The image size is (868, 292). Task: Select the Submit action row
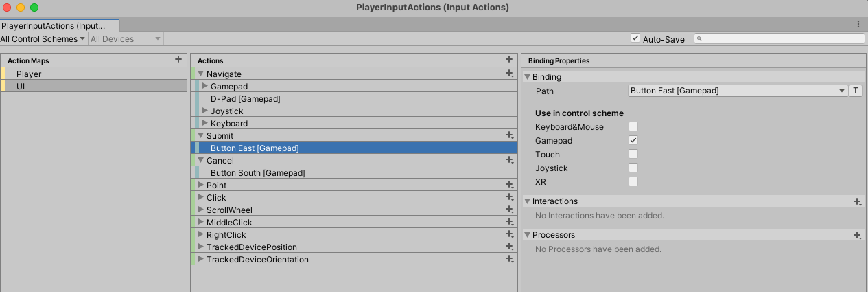tap(354, 135)
